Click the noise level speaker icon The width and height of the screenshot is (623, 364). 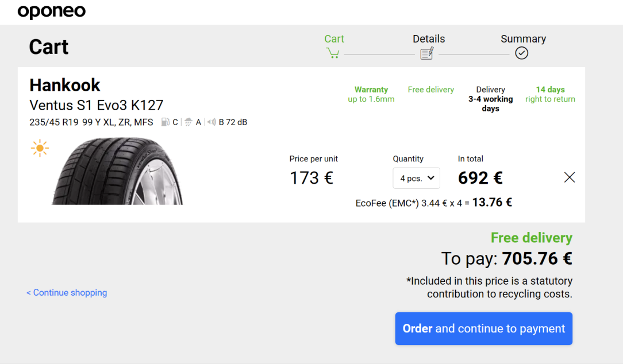pyautogui.click(x=211, y=122)
